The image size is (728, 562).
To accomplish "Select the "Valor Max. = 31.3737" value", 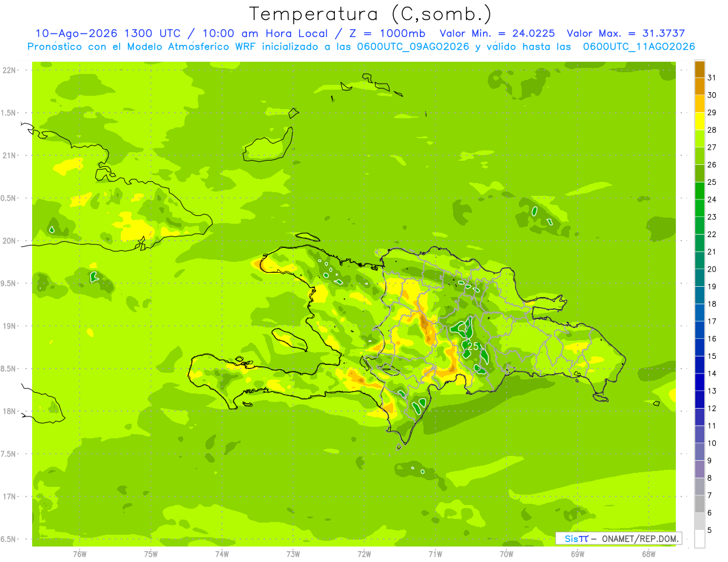I will tap(626, 33).
